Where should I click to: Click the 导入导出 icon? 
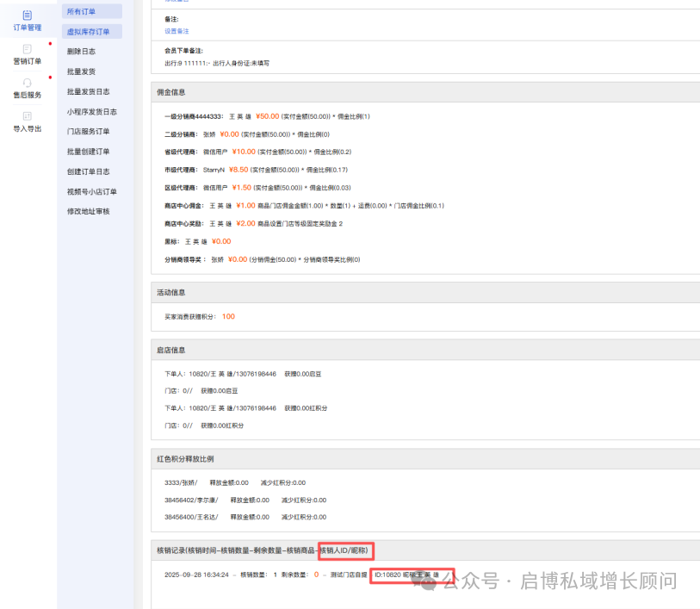[x=27, y=116]
